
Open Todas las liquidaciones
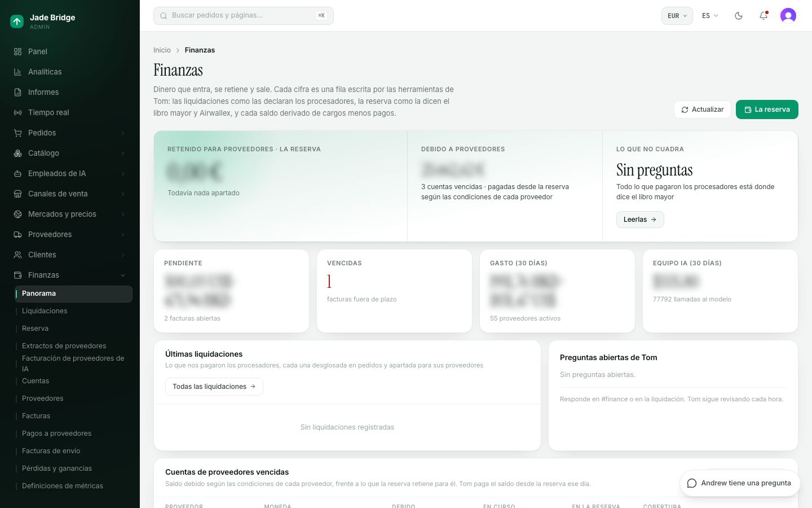point(214,387)
